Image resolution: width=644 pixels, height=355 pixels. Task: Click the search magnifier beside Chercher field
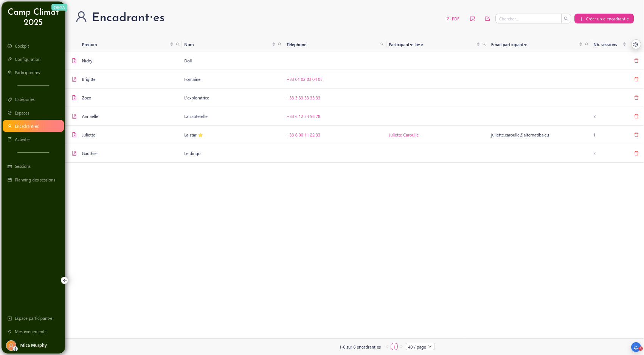(566, 19)
